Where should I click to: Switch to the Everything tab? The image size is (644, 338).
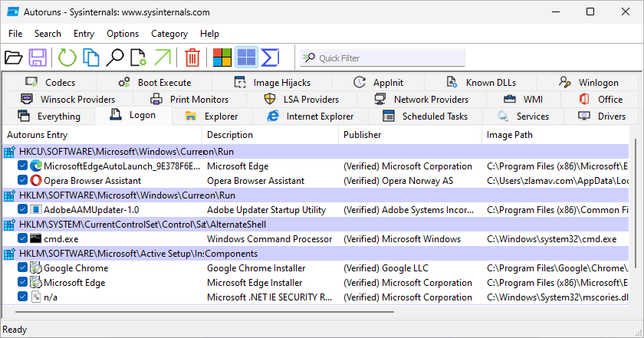[49, 116]
